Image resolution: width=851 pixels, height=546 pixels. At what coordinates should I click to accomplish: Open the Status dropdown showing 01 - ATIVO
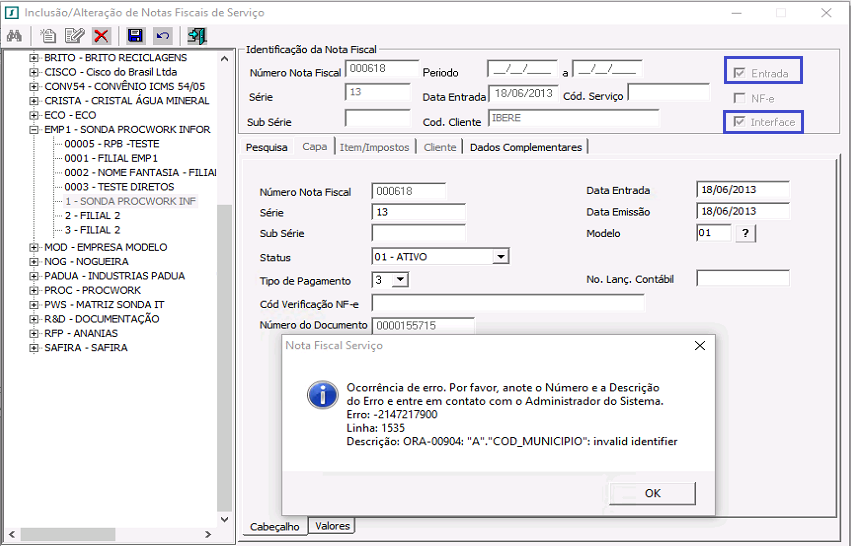coord(501,256)
